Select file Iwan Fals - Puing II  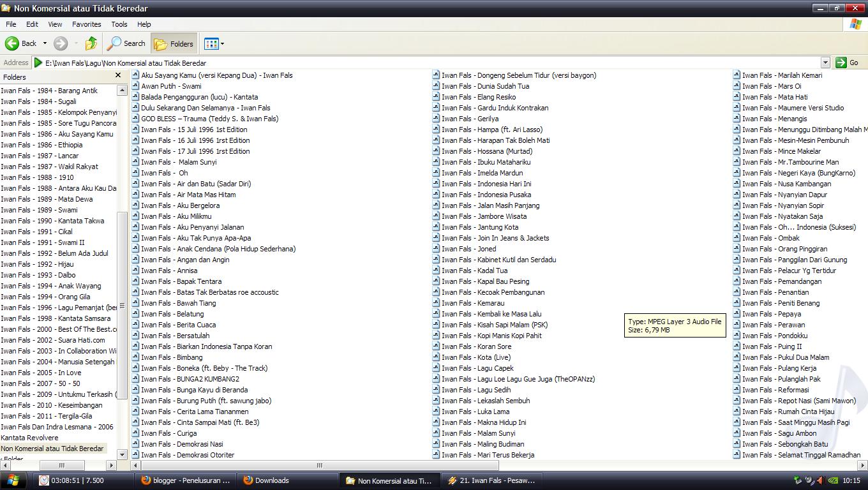click(772, 346)
